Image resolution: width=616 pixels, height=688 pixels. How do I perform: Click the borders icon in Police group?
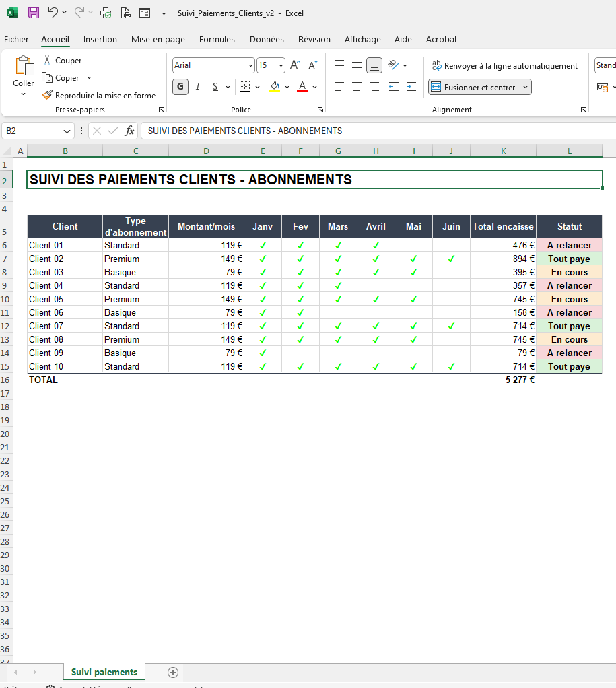point(245,86)
